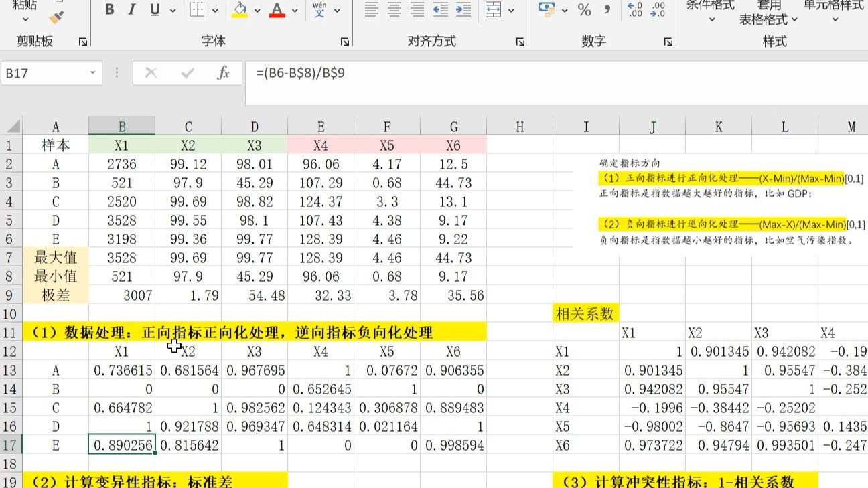Select column H header
The height and width of the screenshot is (488, 868).
pyautogui.click(x=520, y=126)
